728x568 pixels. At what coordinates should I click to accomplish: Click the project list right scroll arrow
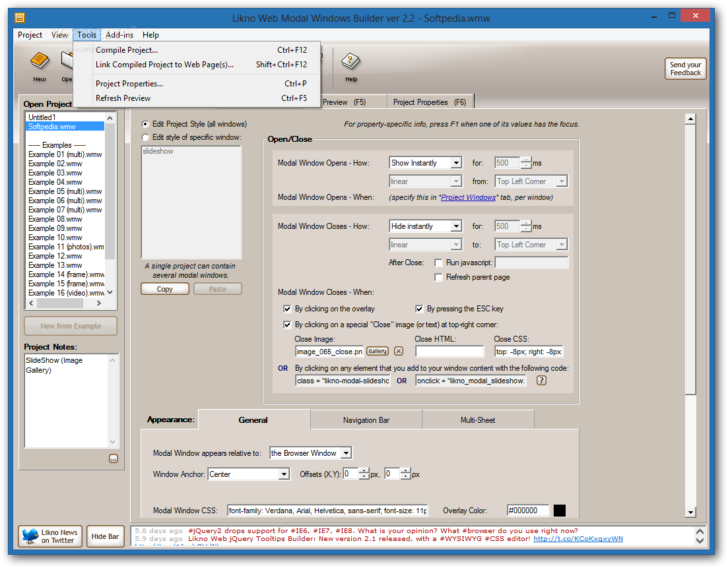pos(98,303)
